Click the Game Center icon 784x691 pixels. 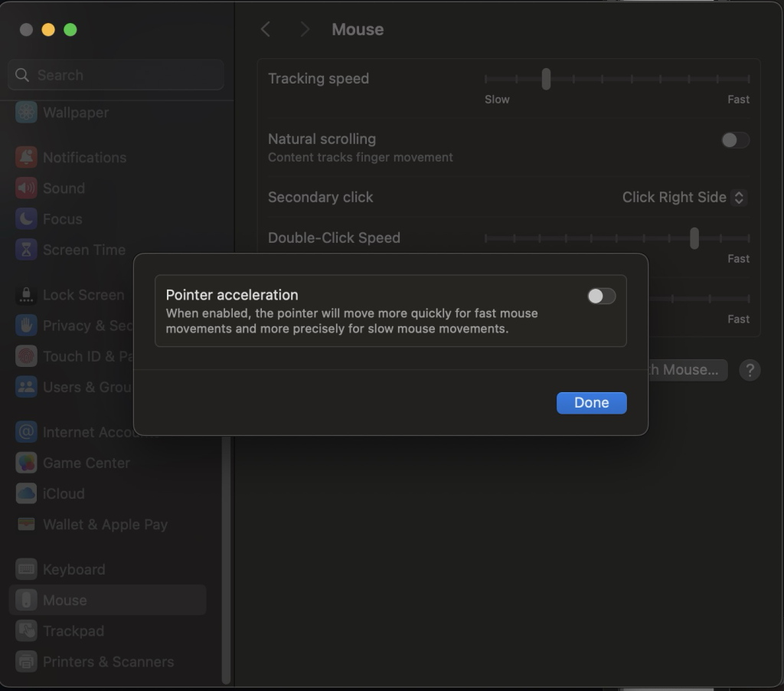pyautogui.click(x=26, y=463)
